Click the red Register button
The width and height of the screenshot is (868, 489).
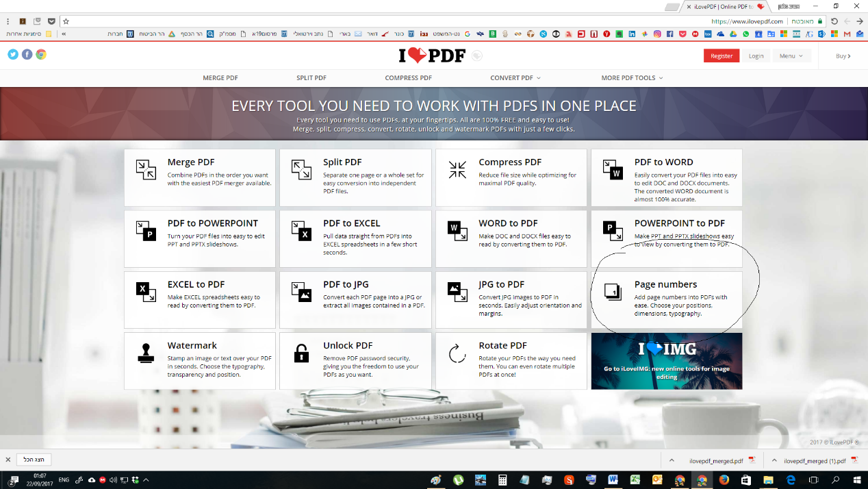pos(722,56)
